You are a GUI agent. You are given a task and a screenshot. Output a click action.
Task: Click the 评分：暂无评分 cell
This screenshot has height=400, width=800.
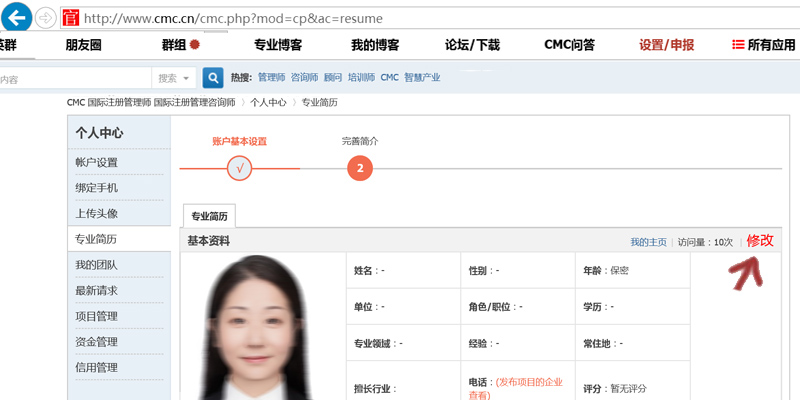(633, 381)
